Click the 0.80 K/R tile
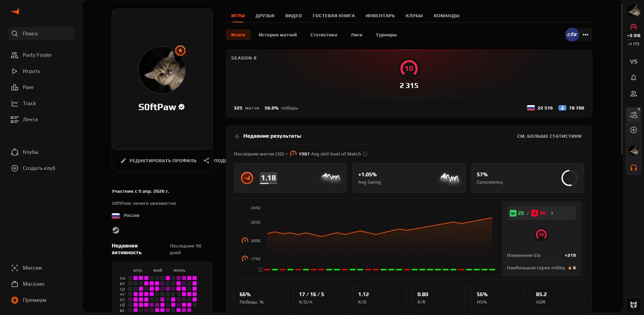 point(439,298)
